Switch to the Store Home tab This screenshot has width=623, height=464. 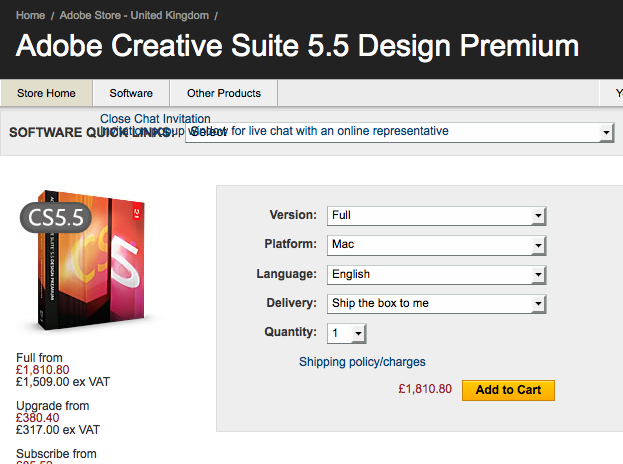click(46, 93)
